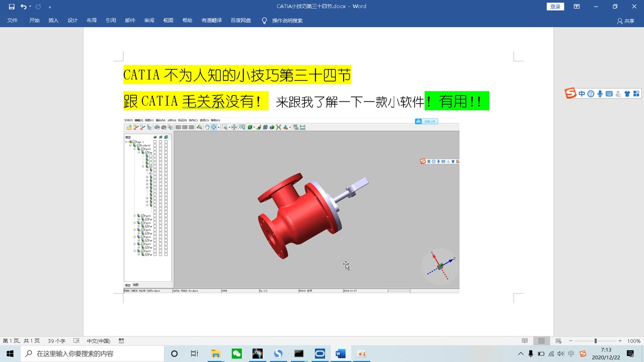Open Sogou soft keyboard
The width and height of the screenshot is (644, 362).
click(x=609, y=94)
